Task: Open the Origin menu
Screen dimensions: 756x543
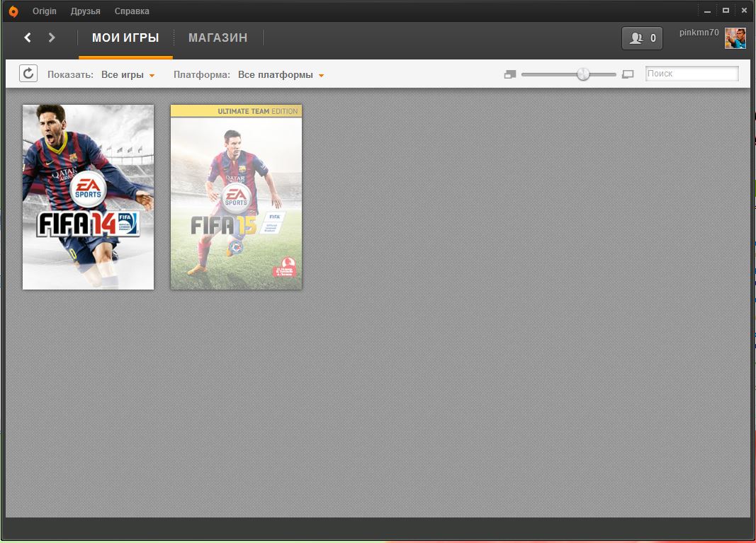Action: pyautogui.click(x=45, y=11)
